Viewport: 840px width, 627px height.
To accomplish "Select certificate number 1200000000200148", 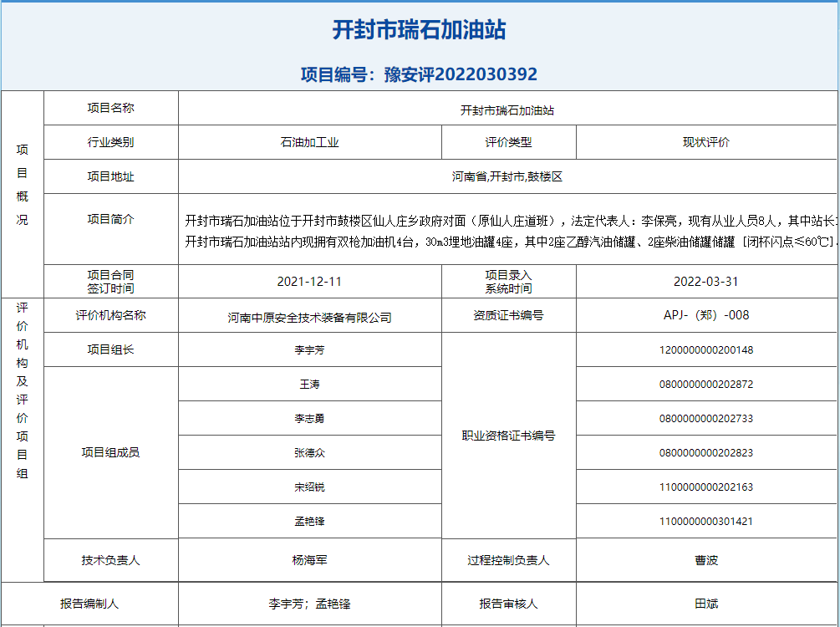I will [x=706, y=350].
